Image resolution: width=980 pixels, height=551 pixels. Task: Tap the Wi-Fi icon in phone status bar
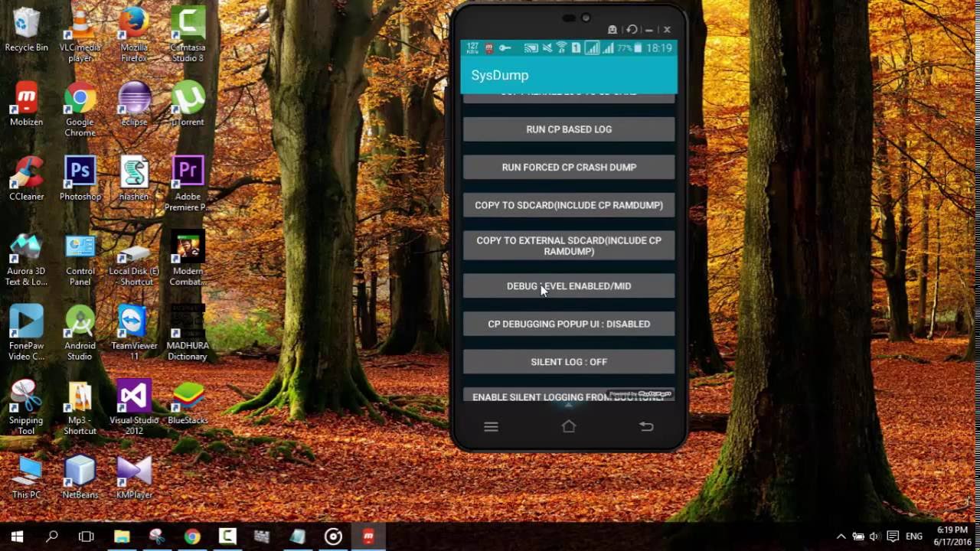pyautogui.click(x=561, y=48)
